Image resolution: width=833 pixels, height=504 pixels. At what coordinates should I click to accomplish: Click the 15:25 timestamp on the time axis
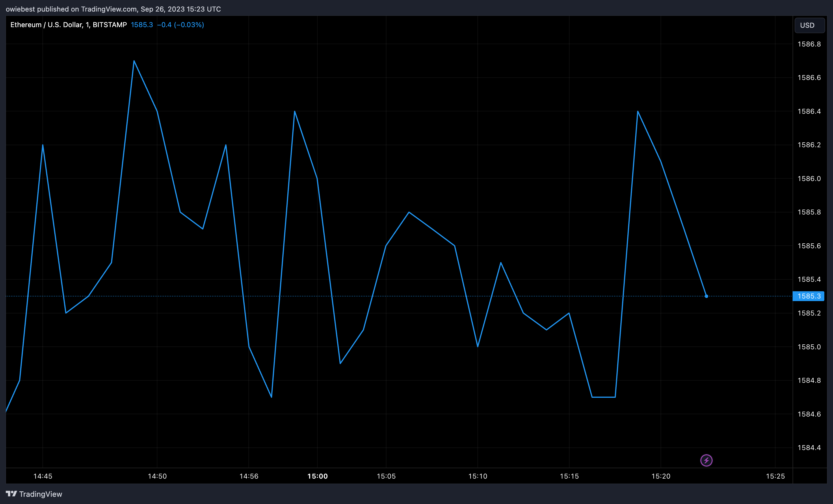776,476
